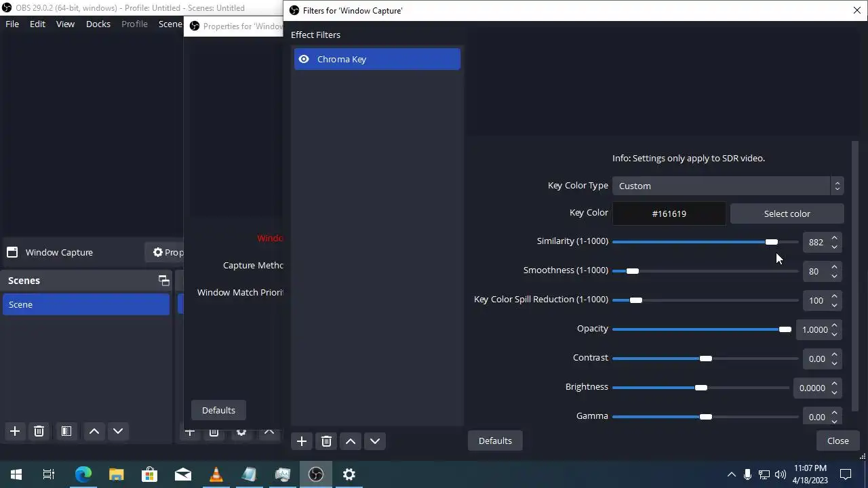Increase Smoothness value with up arrow

coord(835,267)
